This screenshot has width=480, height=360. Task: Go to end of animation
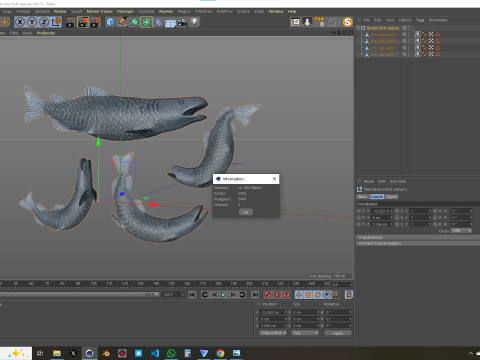[x=255, y=295]
